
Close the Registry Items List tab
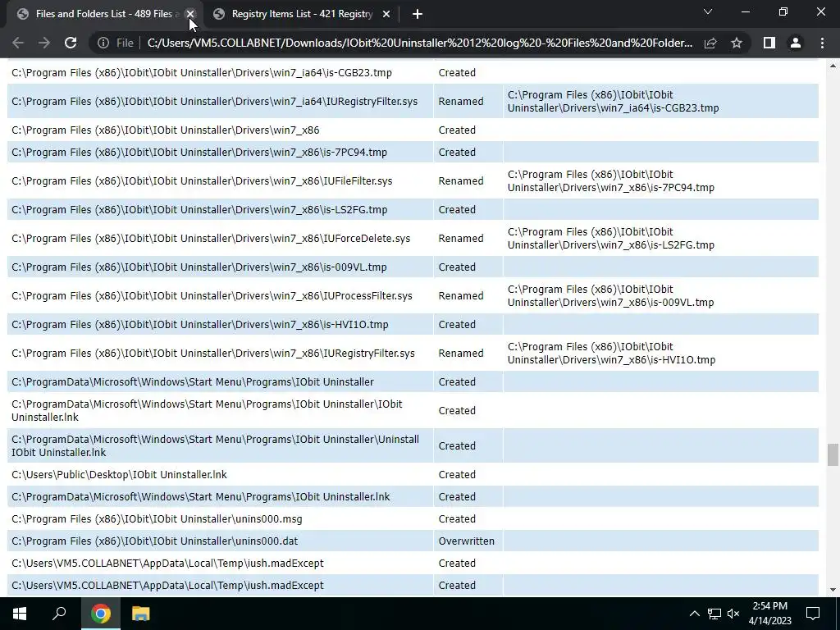386,14
